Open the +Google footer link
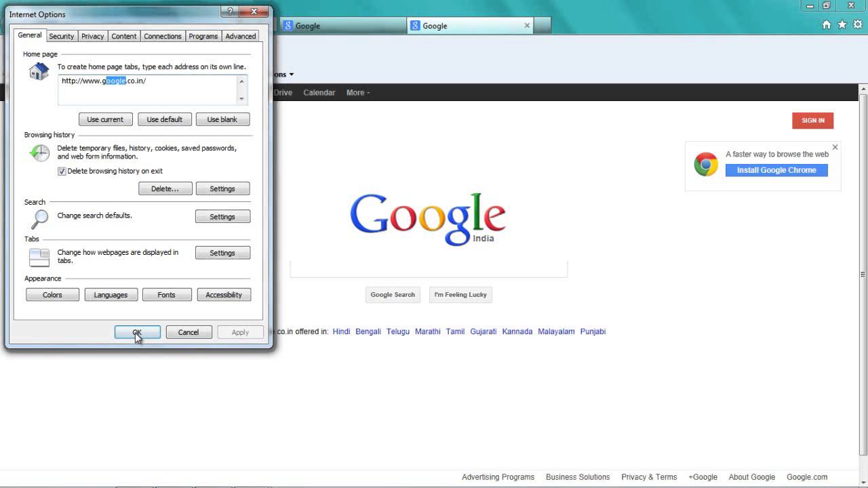The width and height of the screenshot is (868, 488). point(703,477)
